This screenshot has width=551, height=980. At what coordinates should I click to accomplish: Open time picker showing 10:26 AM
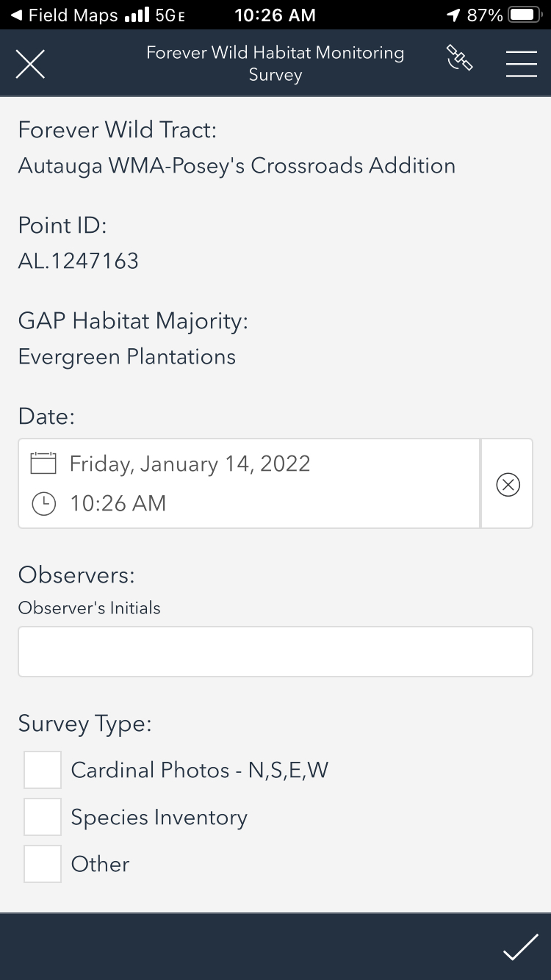pos(118,504)
